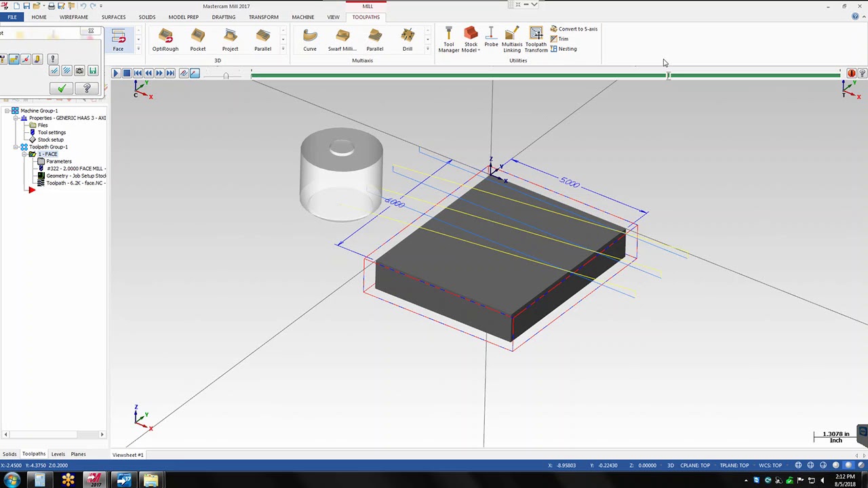Screen dimensions: 868x488
Task: Open the FILE menu tab
Action: tap(12, 17)
